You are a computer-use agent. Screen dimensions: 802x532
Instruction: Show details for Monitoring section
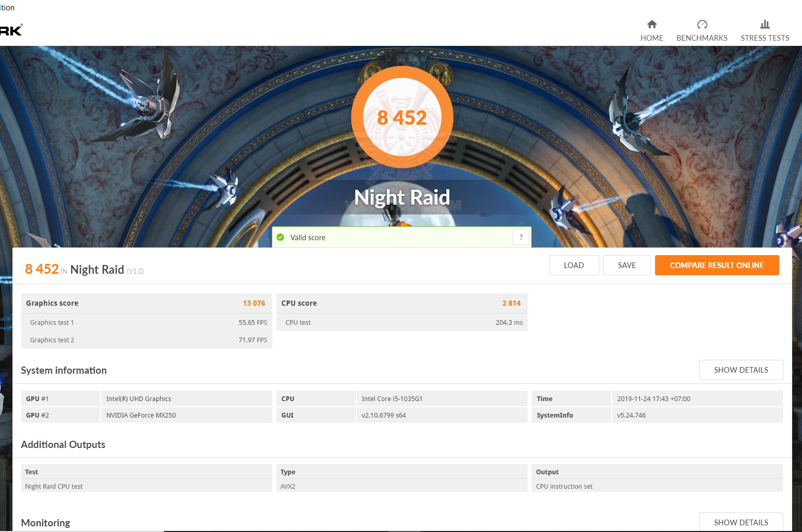741,522
